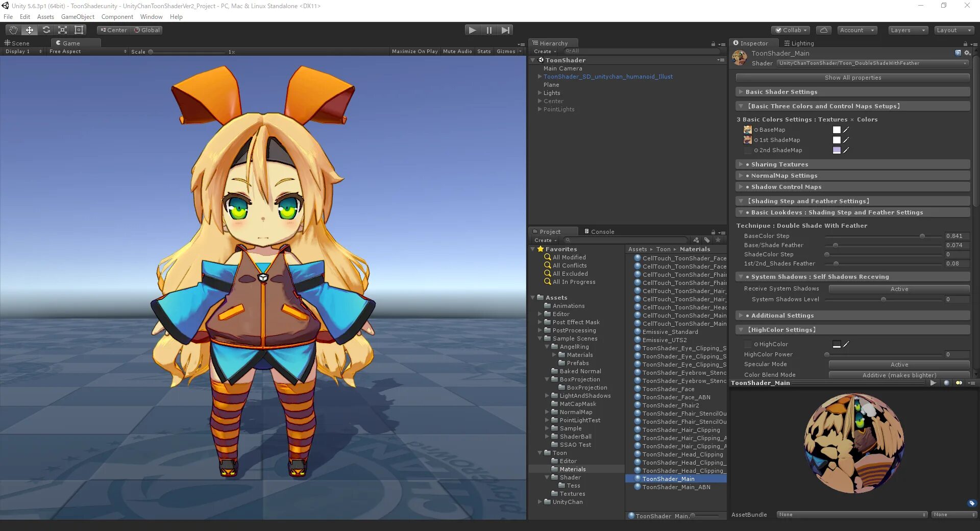
Task: Select the Hand tool in toolbar
Action: pyautogui.click(x=13, y=30)
